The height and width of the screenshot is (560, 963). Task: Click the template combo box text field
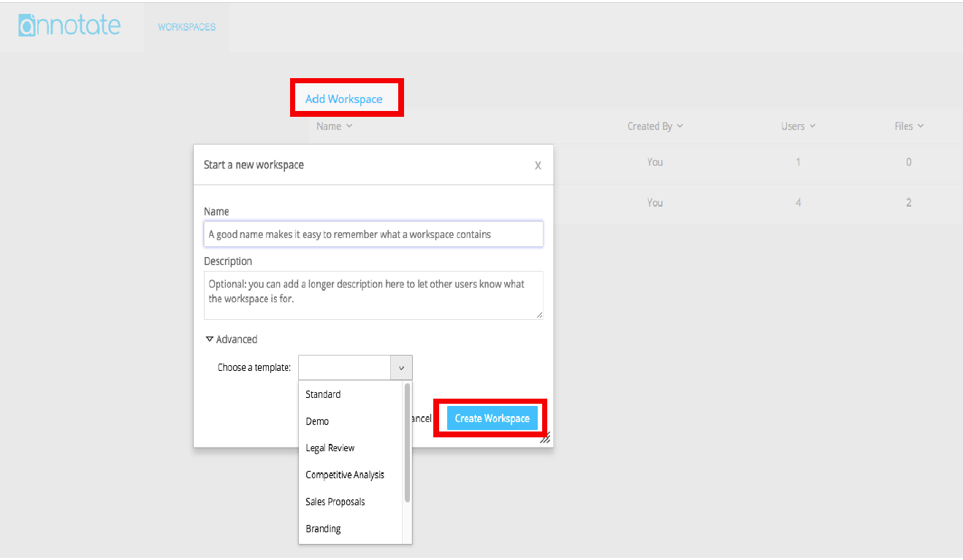coord(345,368)
